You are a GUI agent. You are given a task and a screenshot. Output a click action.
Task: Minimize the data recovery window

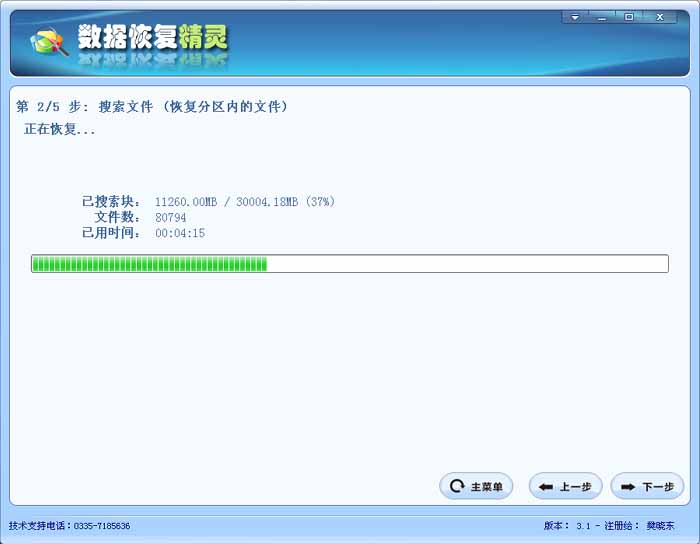tap(602, 17)
